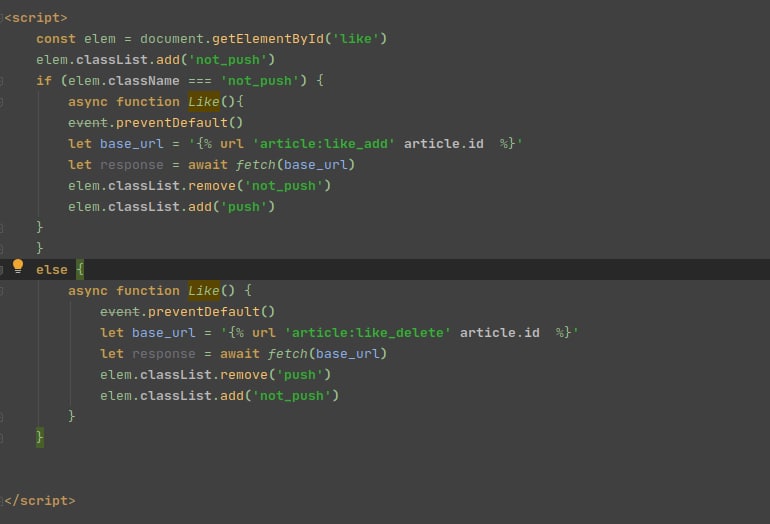770x524 pixels.
Task: Click the highlighted closing brace of else
Action: pos(40,437)
